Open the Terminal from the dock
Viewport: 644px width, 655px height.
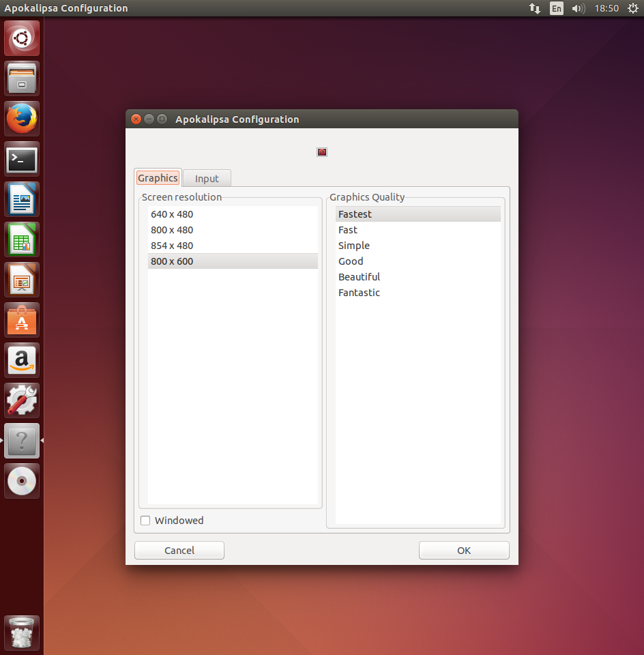(22, 159)
